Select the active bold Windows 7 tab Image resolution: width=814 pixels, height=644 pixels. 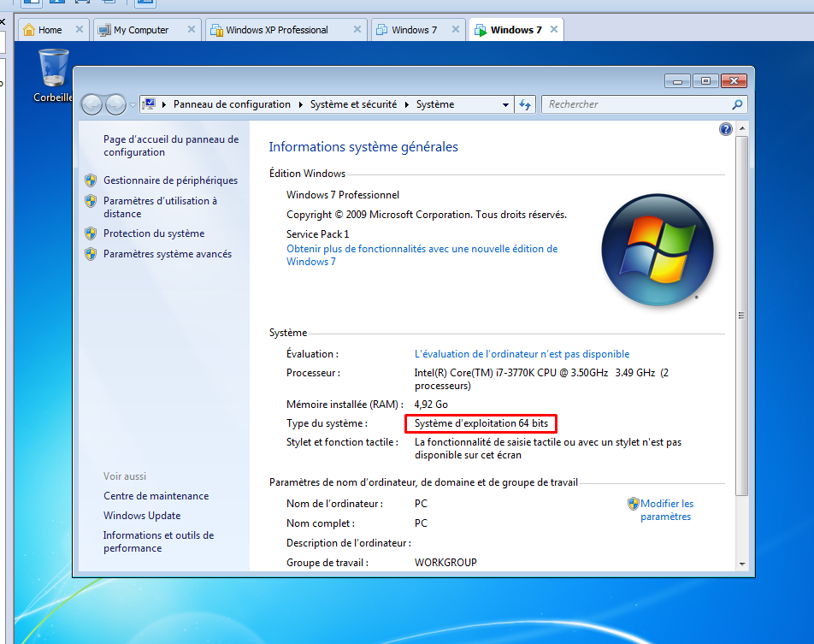click(516, 30)
